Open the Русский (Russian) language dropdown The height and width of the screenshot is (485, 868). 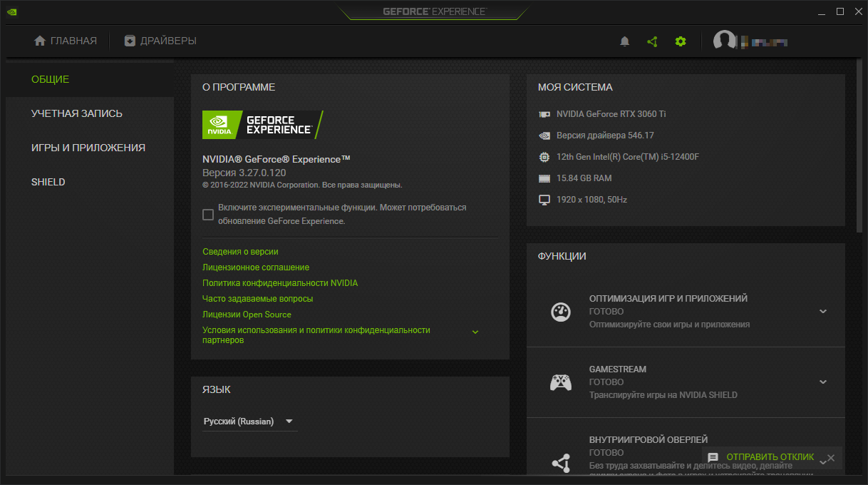pyautogui.click(x=249, y=422)
